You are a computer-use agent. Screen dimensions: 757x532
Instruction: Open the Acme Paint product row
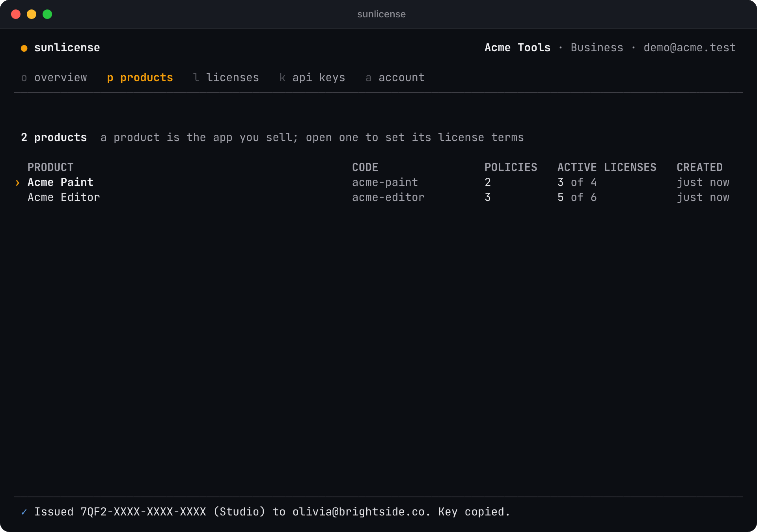point(378,182)
